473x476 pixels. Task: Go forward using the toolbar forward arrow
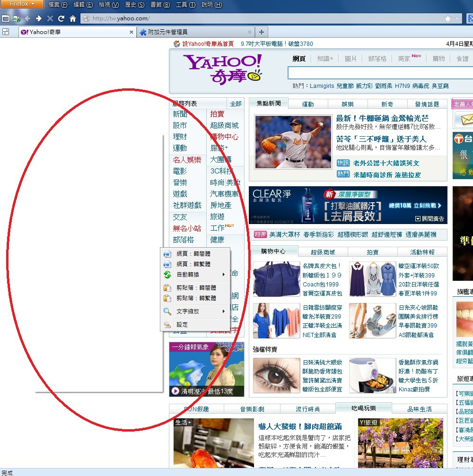[39, 18]
